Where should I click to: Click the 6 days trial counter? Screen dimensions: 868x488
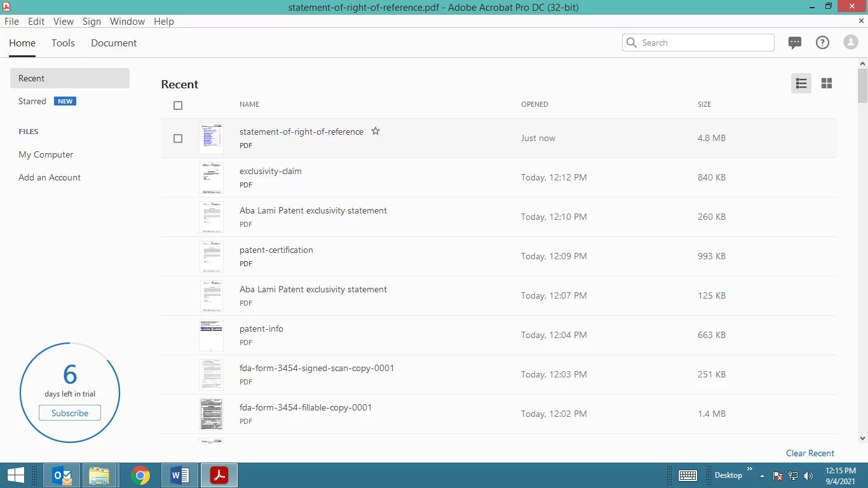70,375
